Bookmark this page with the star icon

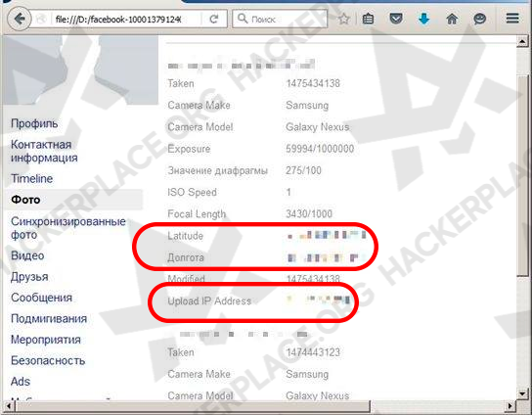click(x=343, y=19)
